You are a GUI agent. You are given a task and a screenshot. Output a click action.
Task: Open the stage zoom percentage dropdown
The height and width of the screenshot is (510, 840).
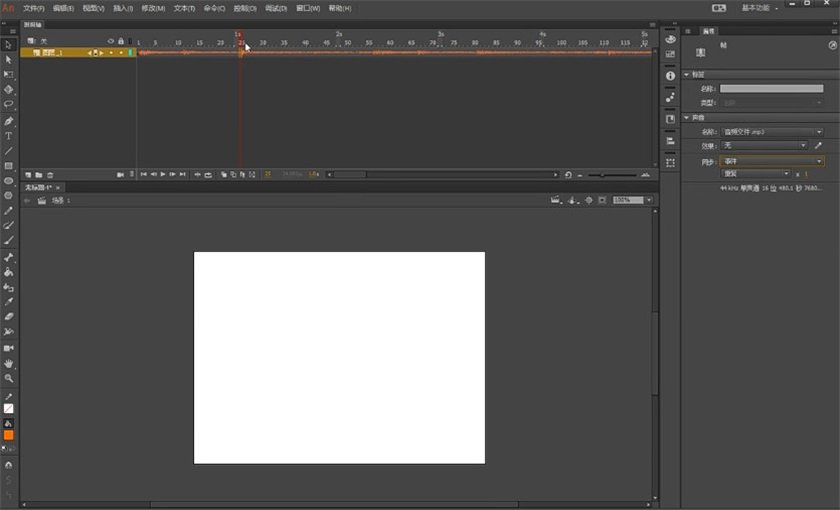point(649,200)
